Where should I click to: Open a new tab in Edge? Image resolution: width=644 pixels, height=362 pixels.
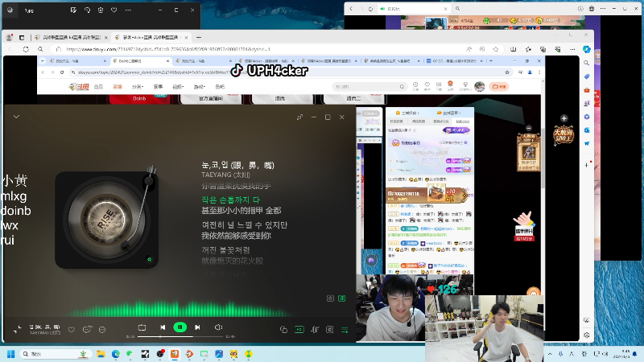[199, 37]
